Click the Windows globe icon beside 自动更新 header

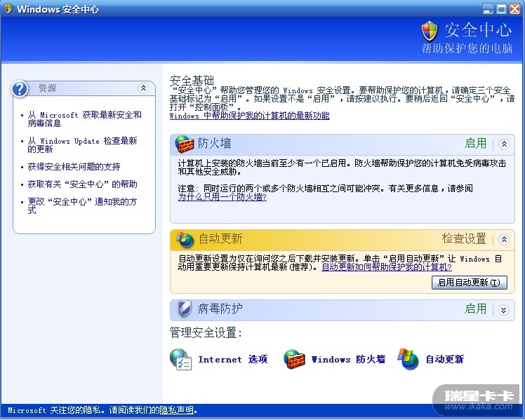tap(185, 239)
